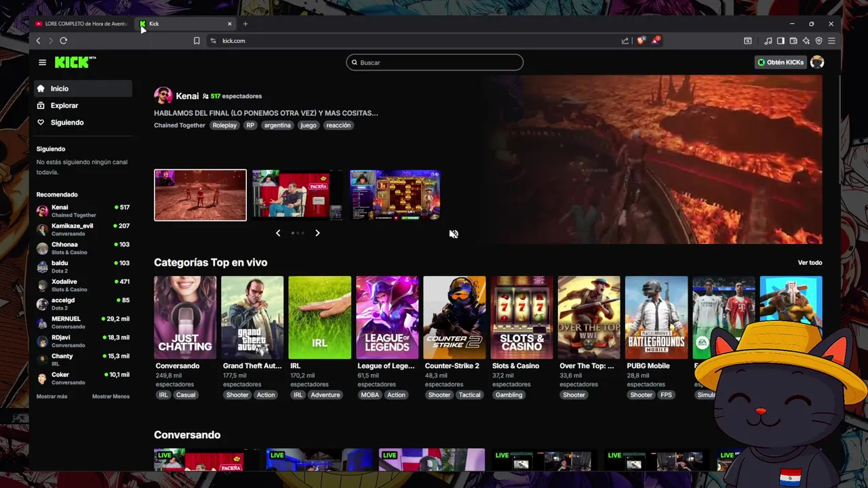868x488 pixels.
Task: Close the Kick browser tab
Action: [x=229, y=24]
